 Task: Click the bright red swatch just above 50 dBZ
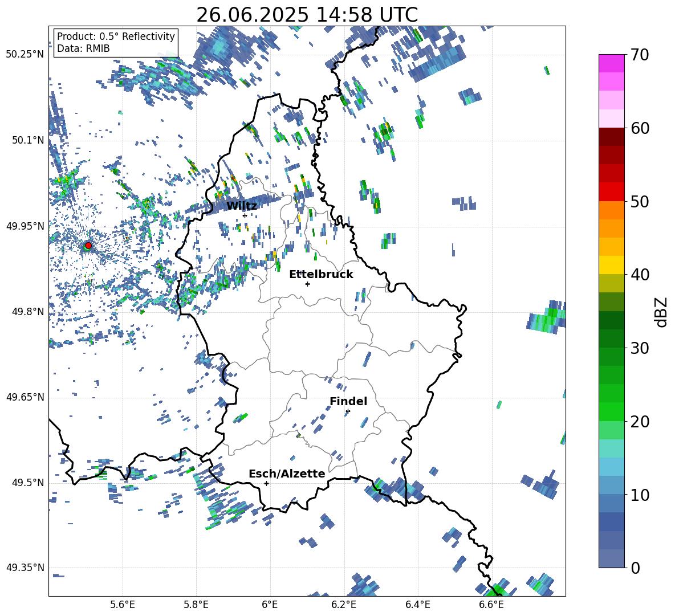pos(611,192)
